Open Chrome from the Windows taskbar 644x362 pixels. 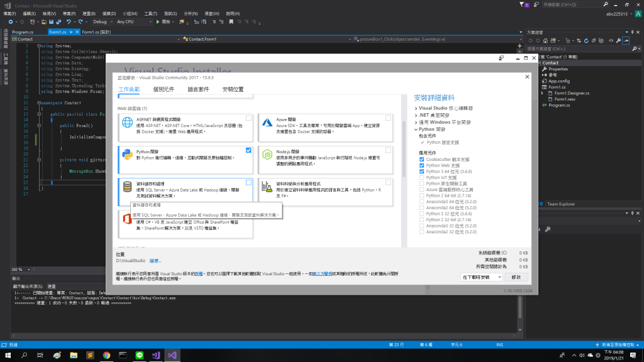(106, 355)
